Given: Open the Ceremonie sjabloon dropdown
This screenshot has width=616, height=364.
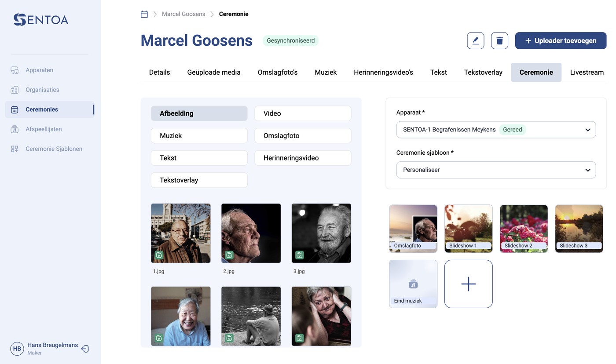Looking at the screenshot, I should (496, 170).
